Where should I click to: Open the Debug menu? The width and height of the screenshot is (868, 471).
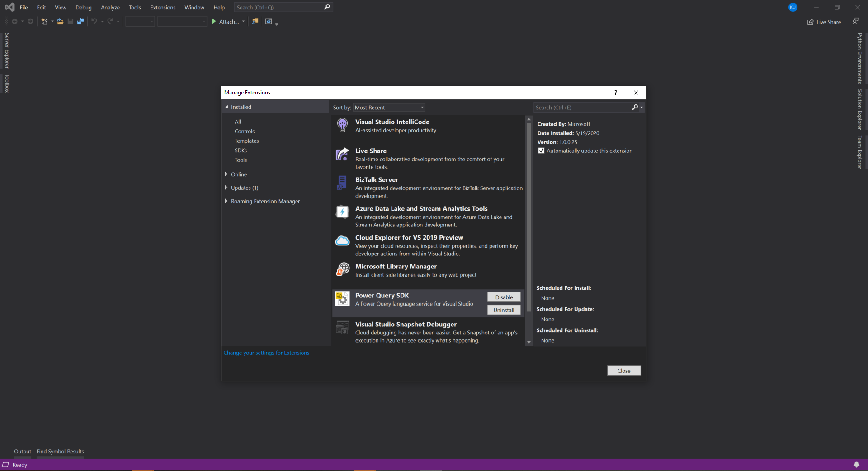(84, 8)
